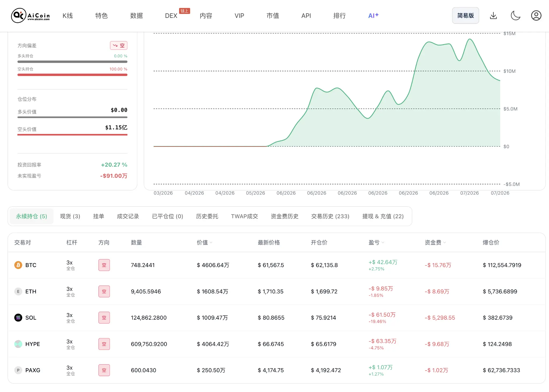Open the 数据 menu
Screen dimensions: 549x392
[x=136, y=16]
